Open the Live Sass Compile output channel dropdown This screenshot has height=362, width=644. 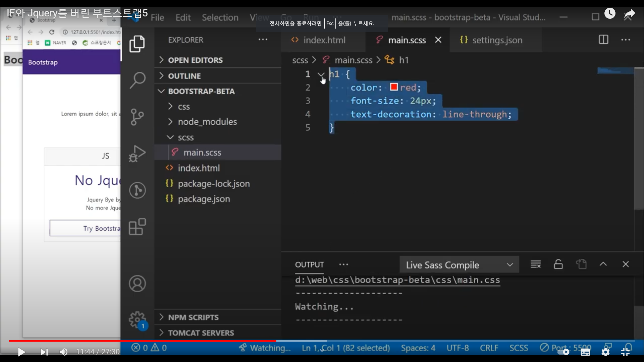point(459,265)
